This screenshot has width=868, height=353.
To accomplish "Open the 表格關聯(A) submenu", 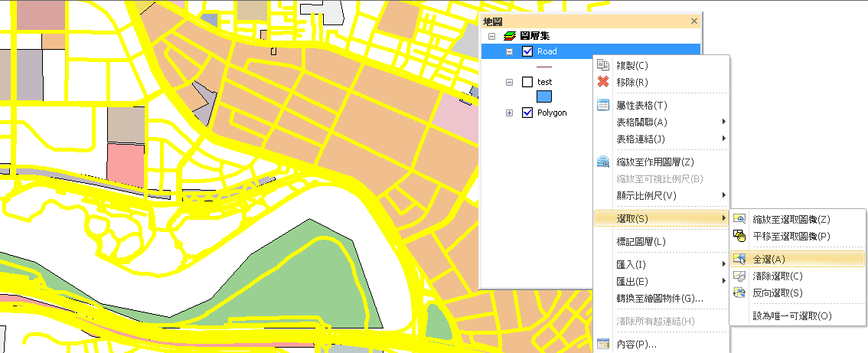I will coord(661,121).
